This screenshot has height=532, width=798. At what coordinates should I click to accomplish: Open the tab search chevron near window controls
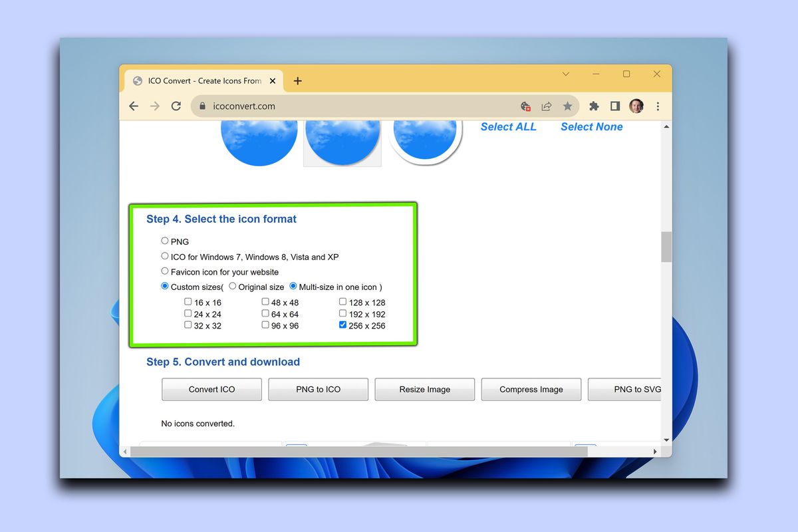click(565, 74)
